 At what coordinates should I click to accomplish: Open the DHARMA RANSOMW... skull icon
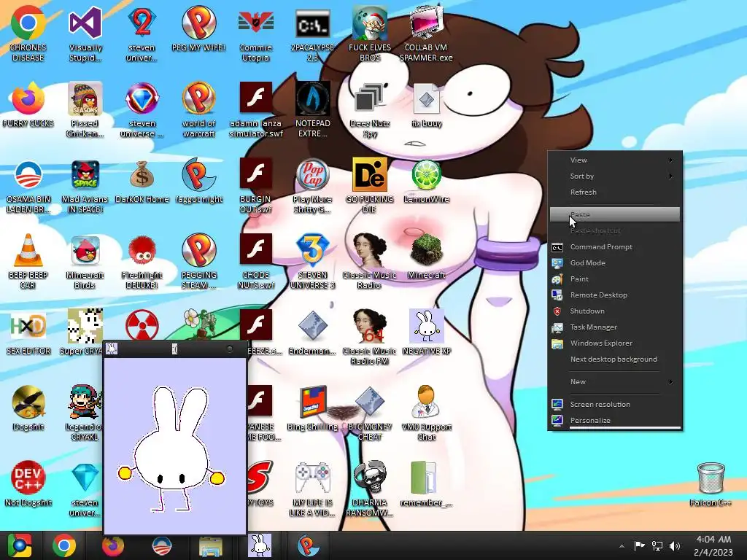click(x=369, y=478)
